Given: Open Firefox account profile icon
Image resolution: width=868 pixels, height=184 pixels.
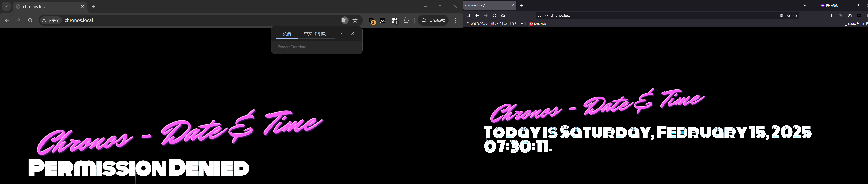Looking at the screenshot, I should coord(832,16).
